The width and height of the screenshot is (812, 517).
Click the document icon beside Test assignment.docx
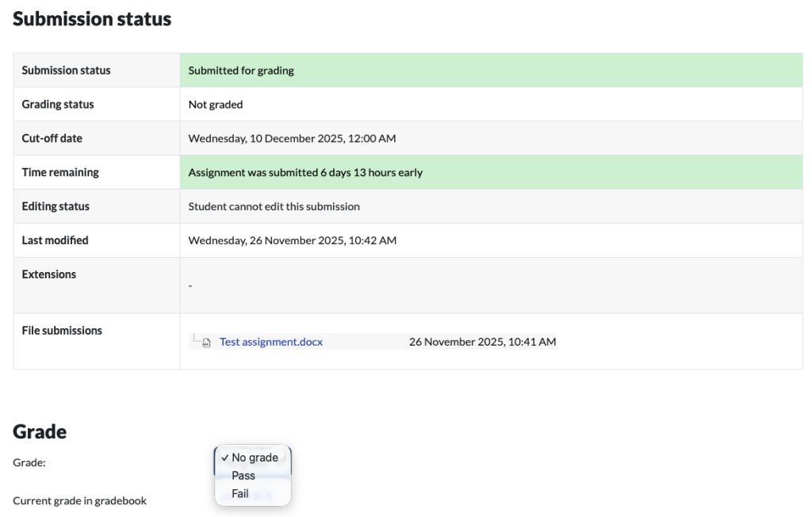coord(206,343)
